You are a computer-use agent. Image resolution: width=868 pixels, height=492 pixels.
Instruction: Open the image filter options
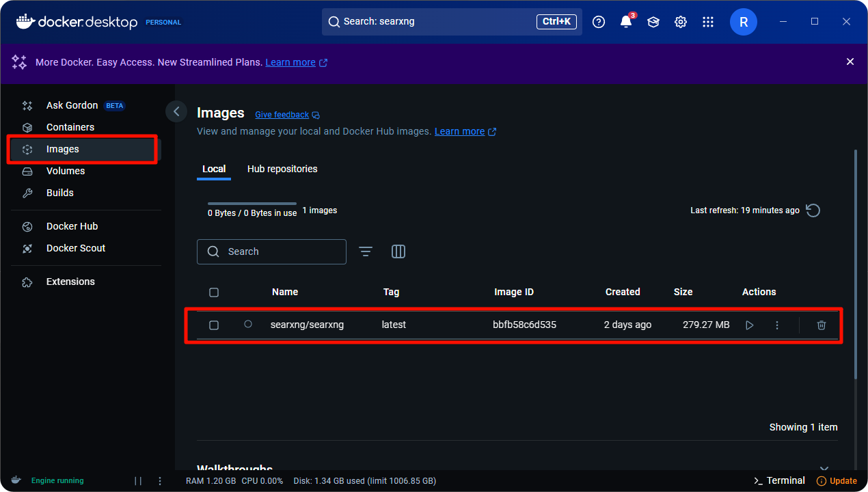tap(366, 251)
